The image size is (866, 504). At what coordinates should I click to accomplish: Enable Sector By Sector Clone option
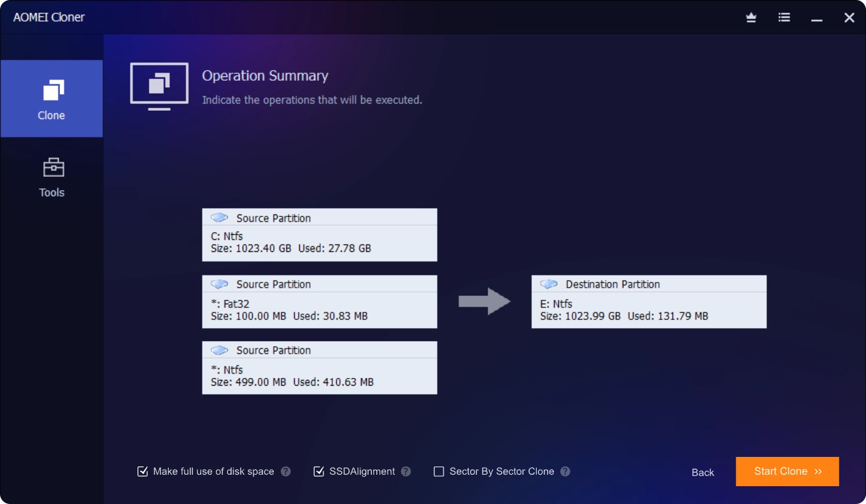(x=439, y=472)
